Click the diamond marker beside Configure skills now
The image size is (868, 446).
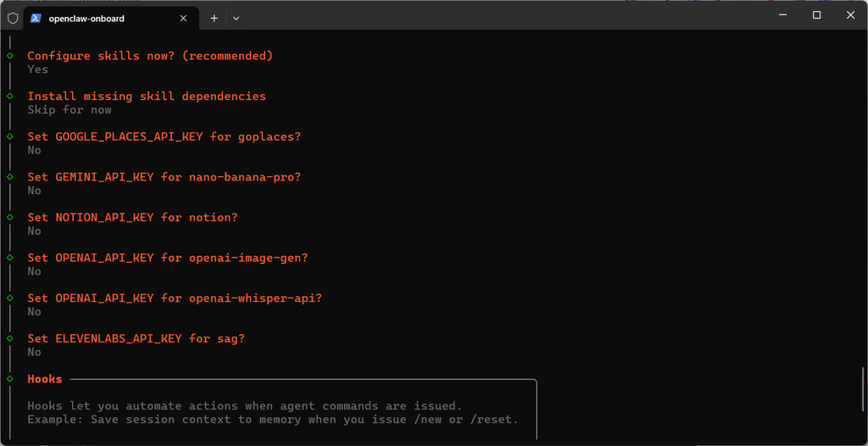(10, 56)
